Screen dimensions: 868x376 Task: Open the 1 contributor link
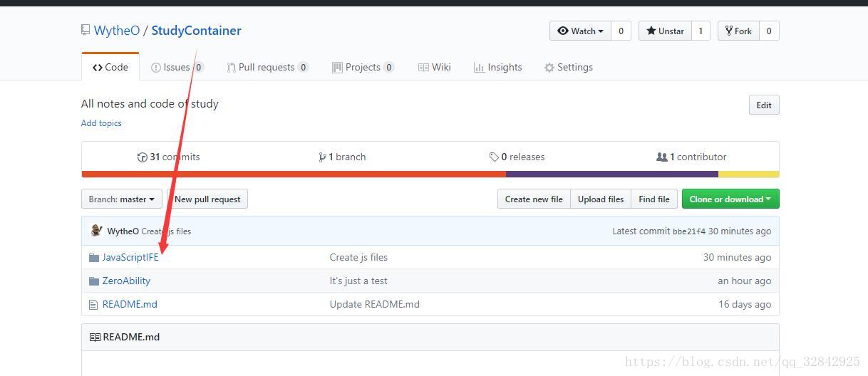691,157
